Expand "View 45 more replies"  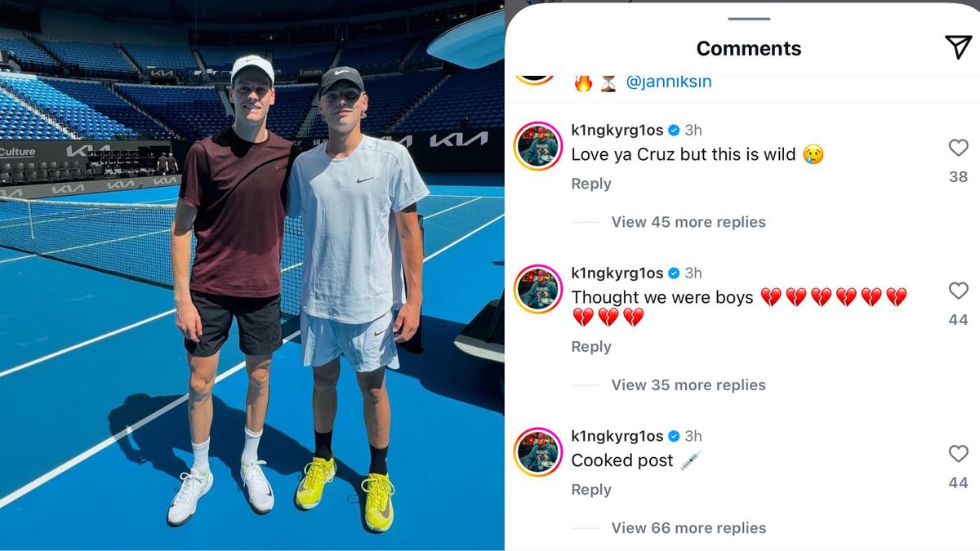688,222
